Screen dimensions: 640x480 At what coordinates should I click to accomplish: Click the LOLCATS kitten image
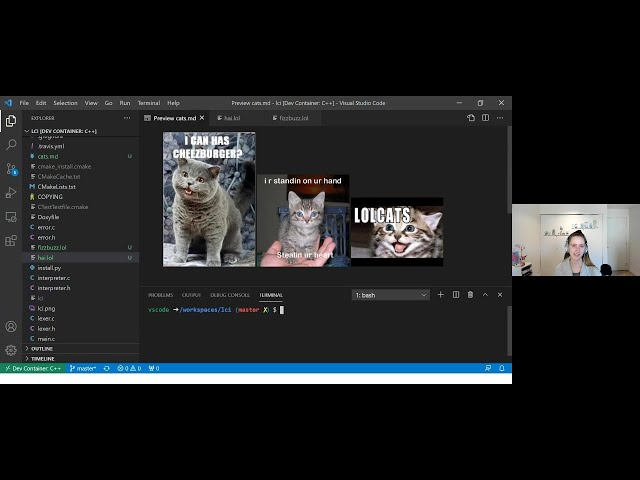coord(397,232)
